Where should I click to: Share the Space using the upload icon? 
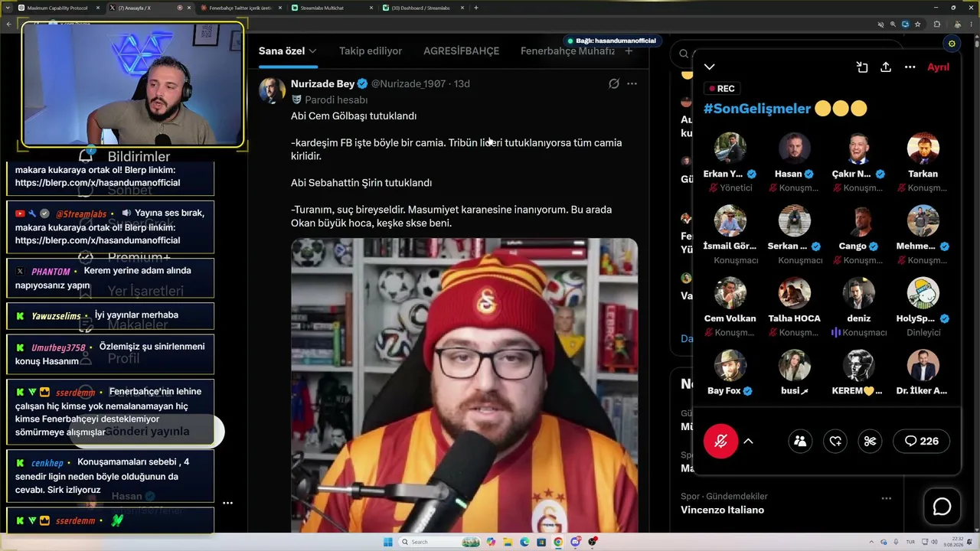886,67
